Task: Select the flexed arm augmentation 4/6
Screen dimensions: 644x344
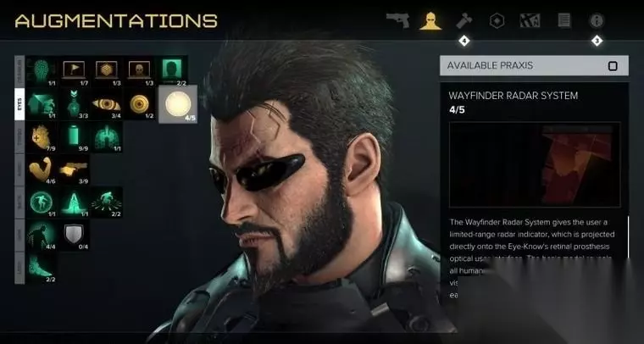Action: [41, 169]
